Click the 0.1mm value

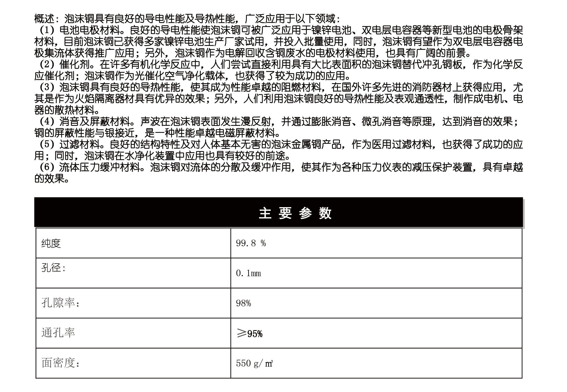click(x=248, y=273)
